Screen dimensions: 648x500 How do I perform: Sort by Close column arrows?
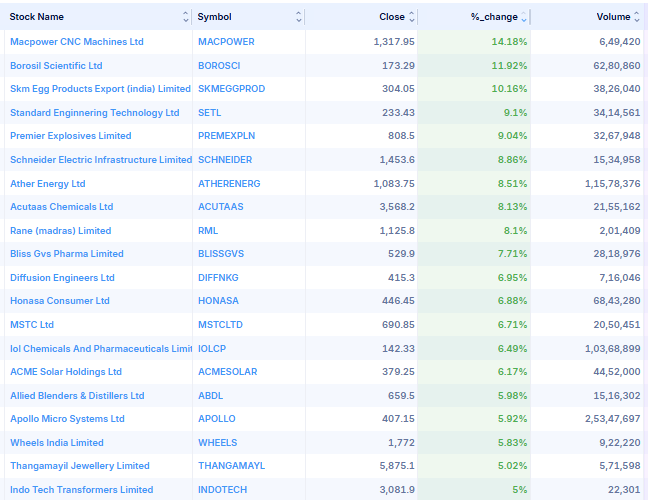[412, 17]
